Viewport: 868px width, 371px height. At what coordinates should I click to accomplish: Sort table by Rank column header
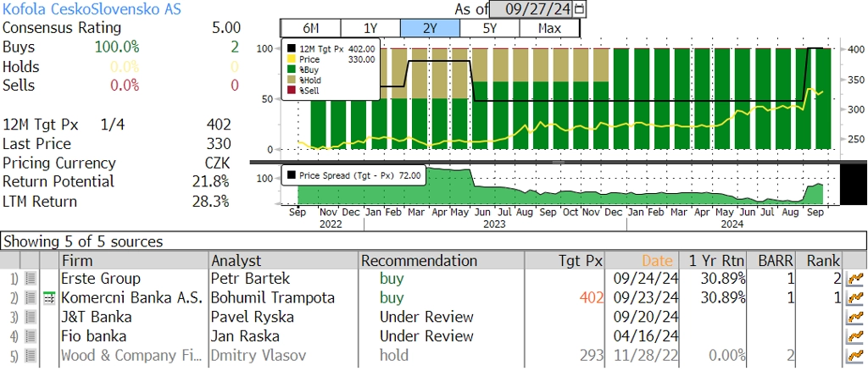(820, 260)
